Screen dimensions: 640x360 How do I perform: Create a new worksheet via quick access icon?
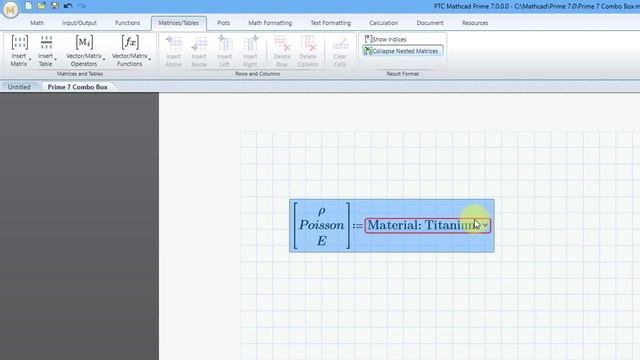click(x=28, y=6)
